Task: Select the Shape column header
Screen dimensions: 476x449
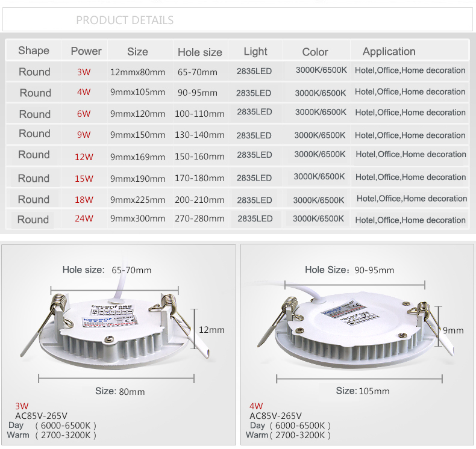Action: (34, 51)
